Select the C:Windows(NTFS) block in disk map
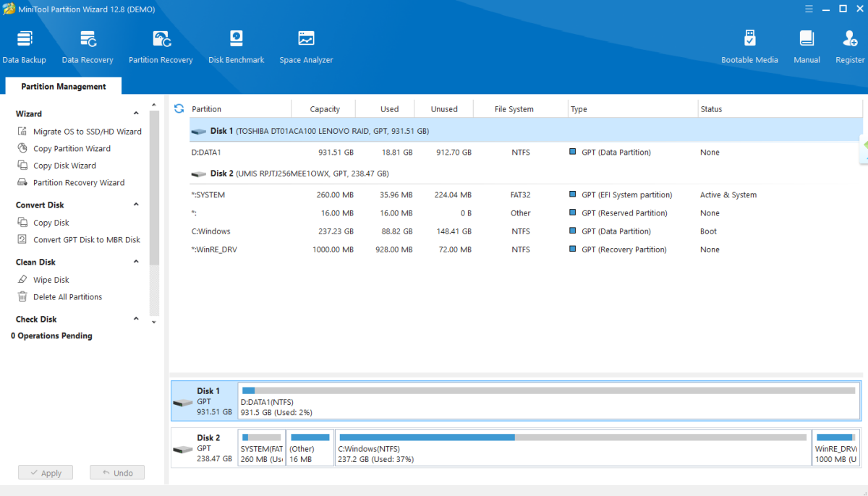Image resolution: width=868 pixels, height=496 pixels. click(573, 448)
